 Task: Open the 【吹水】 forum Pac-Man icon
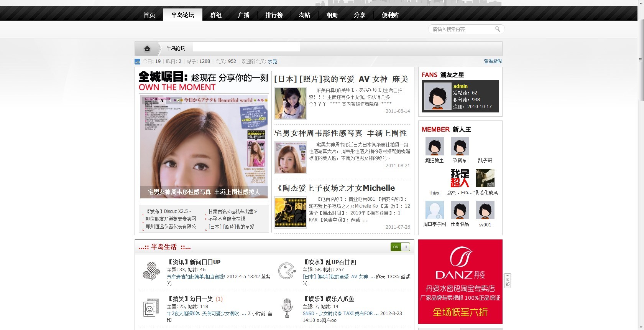(287, 271)
